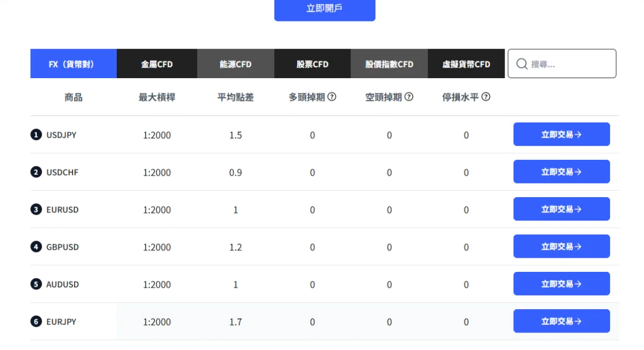Click the number 3 badge beside EURUSD
Image resolution: width=644 pixels, height=350 pixels.
click(x=36, y=209)
